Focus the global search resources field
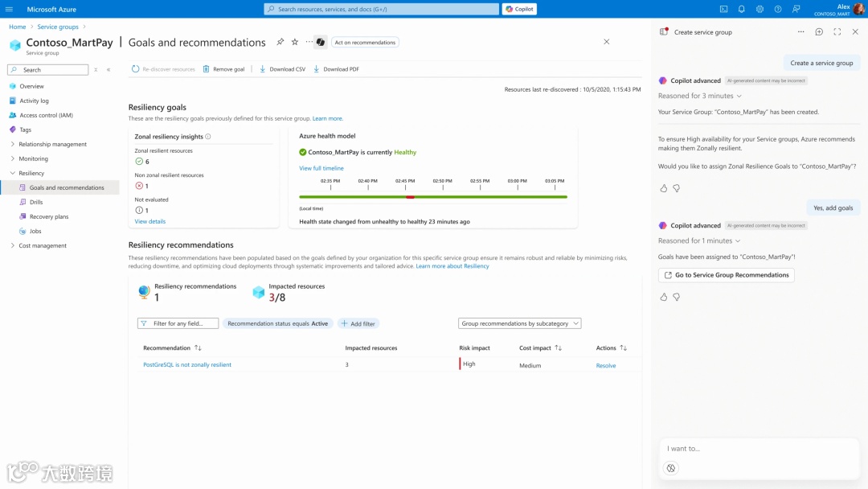This screenshot has height=489, width=868. pyautogui.click(x=382, y=9)
